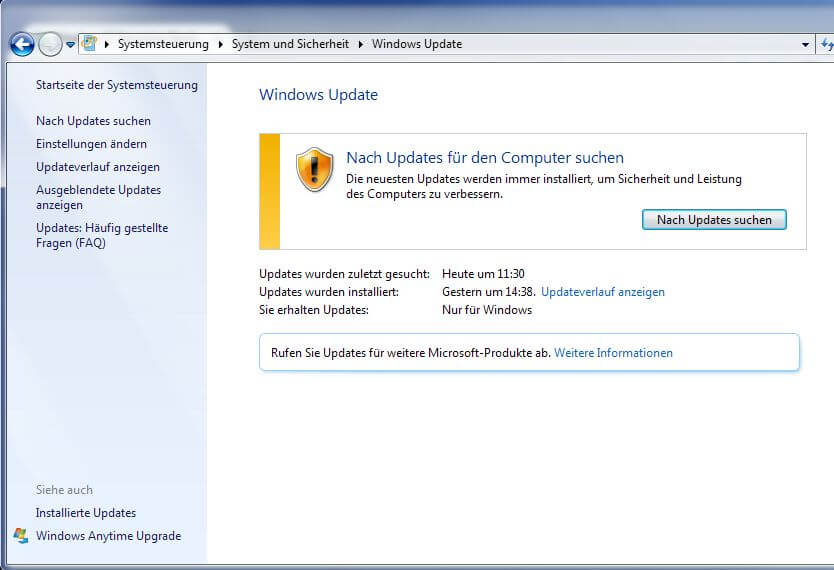The height and width of the screenshot is (570, 834).
Task: Click the Windows flag icon by Anytime Upgrade
Action: [21, 535]
